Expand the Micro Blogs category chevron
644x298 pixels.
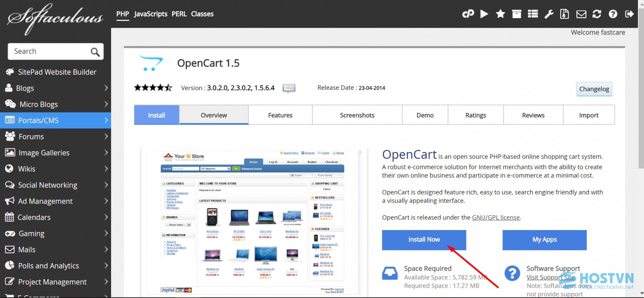[x=106, y=104]
